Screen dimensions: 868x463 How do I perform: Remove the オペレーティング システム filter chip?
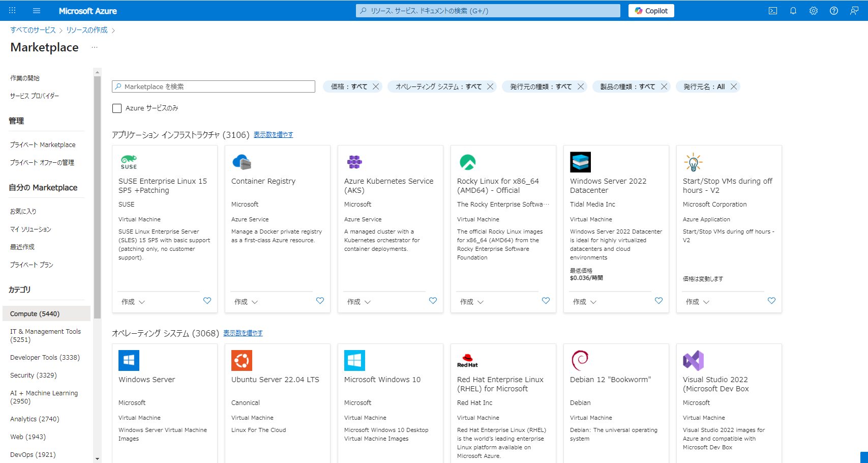coord(490,86)
